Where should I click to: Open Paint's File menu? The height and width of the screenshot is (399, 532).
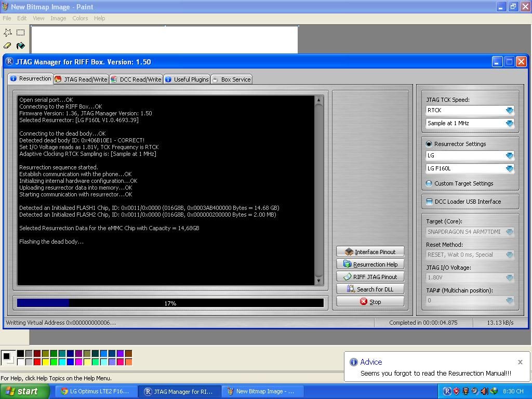tap(7, 18)
